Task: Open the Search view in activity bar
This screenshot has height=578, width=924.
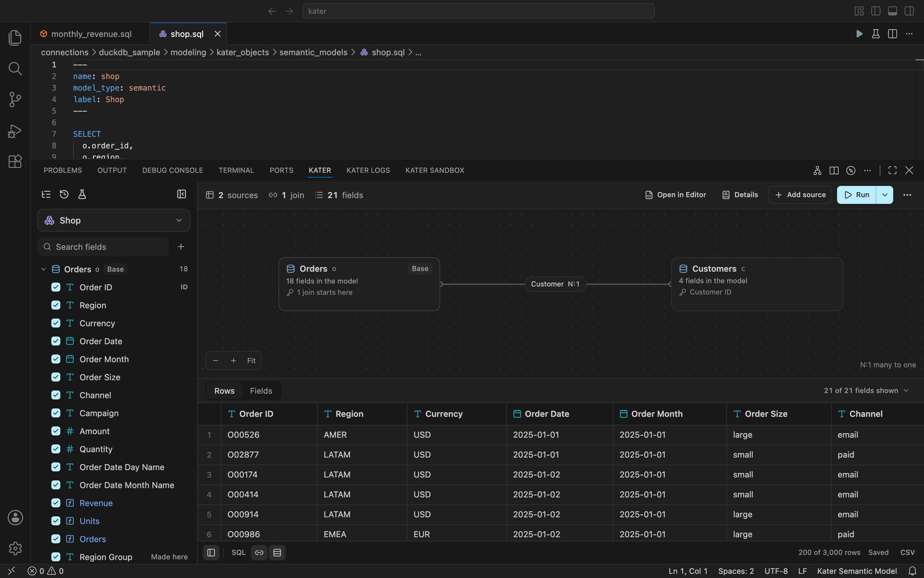Action: [x=15, y=68]
